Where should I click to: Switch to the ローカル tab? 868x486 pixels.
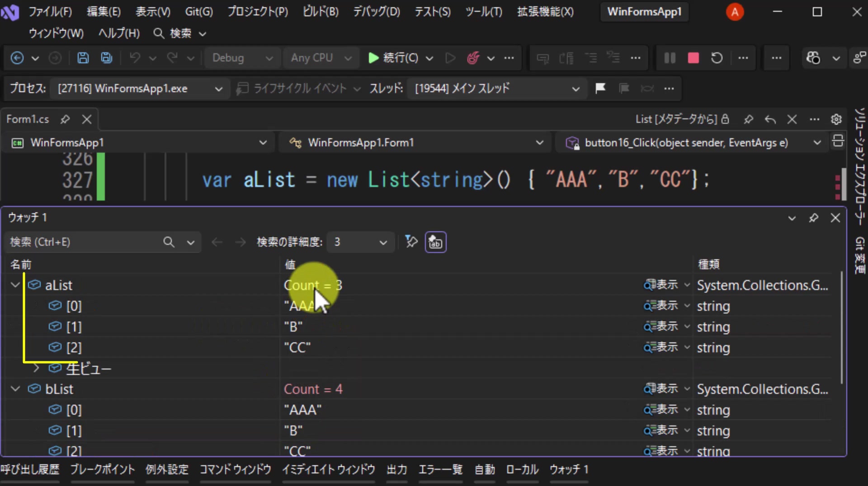click(x=522, y=470)
